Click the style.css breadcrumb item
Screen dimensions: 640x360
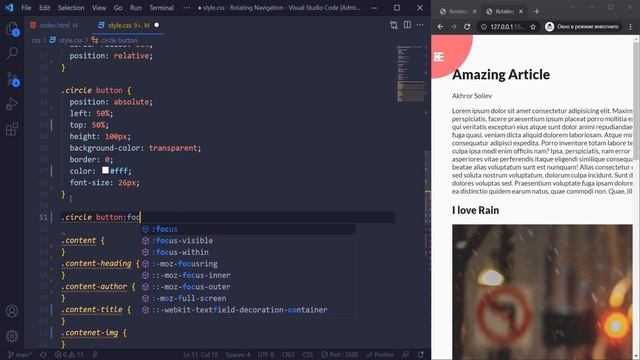click(x=67, y=40)
